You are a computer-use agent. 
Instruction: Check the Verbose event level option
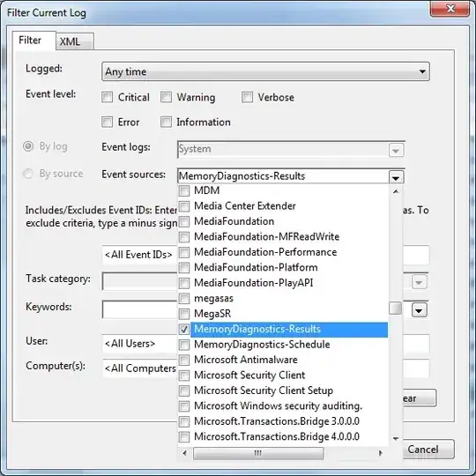(247, 98)
